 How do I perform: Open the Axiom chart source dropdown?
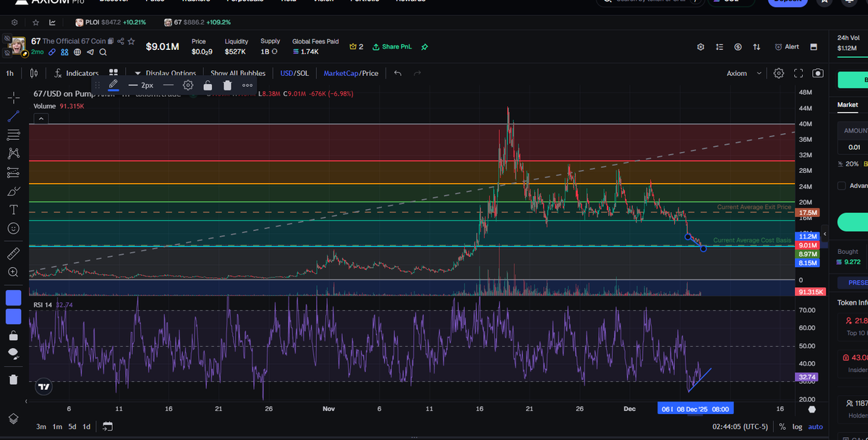744,73
